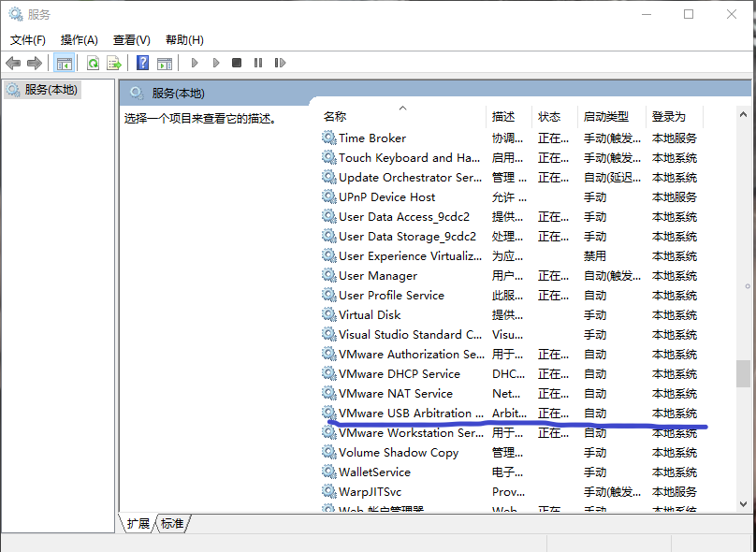This screenshot has width=756, height=552.
Task: Refresh the services list using toolbar icon
Action: 94,63
